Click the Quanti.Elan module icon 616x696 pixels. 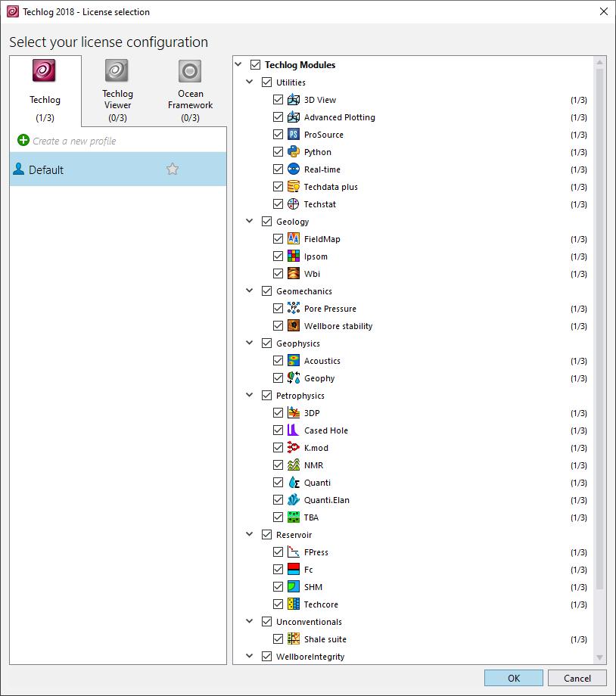[x=293, y=500]
